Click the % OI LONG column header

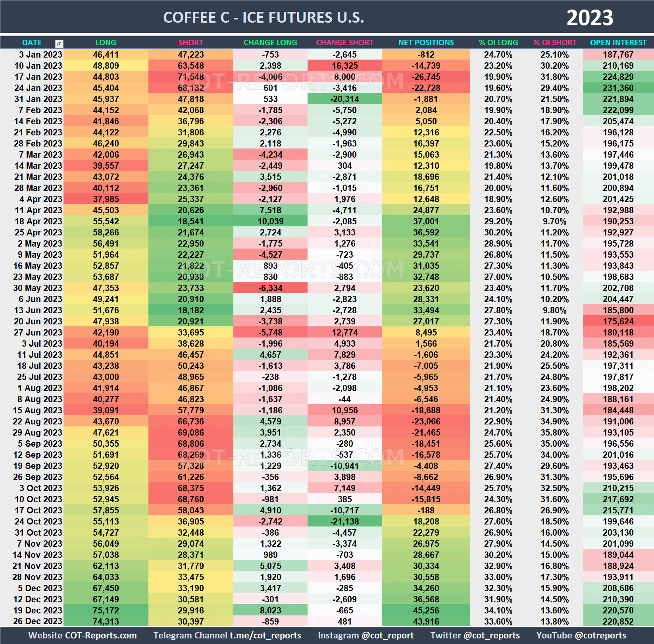pos(498,42)
